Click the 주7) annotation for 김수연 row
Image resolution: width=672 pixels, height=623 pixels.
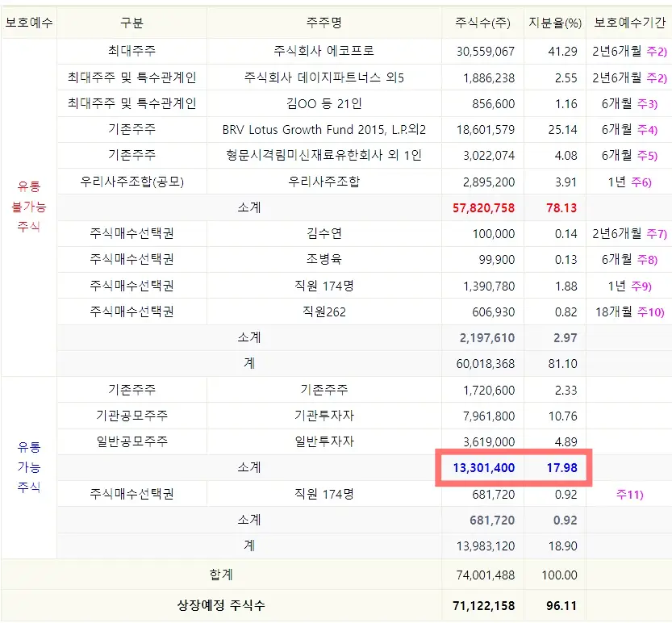click(654, 234)
